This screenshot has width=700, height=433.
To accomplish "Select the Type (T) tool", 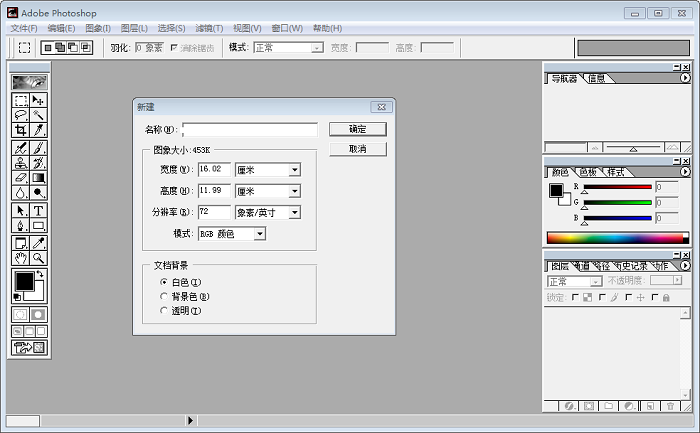I will point(39,211).
